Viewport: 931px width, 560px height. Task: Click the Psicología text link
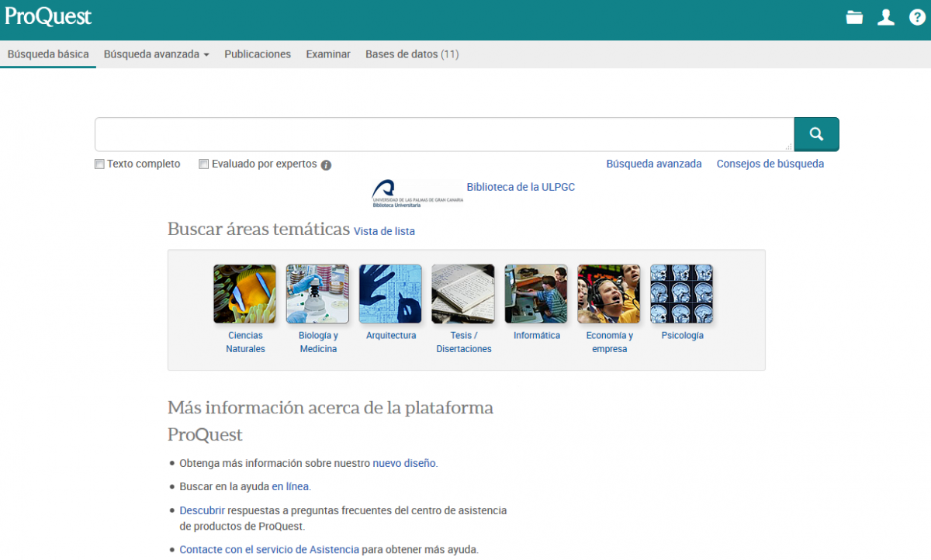point(683,336)
